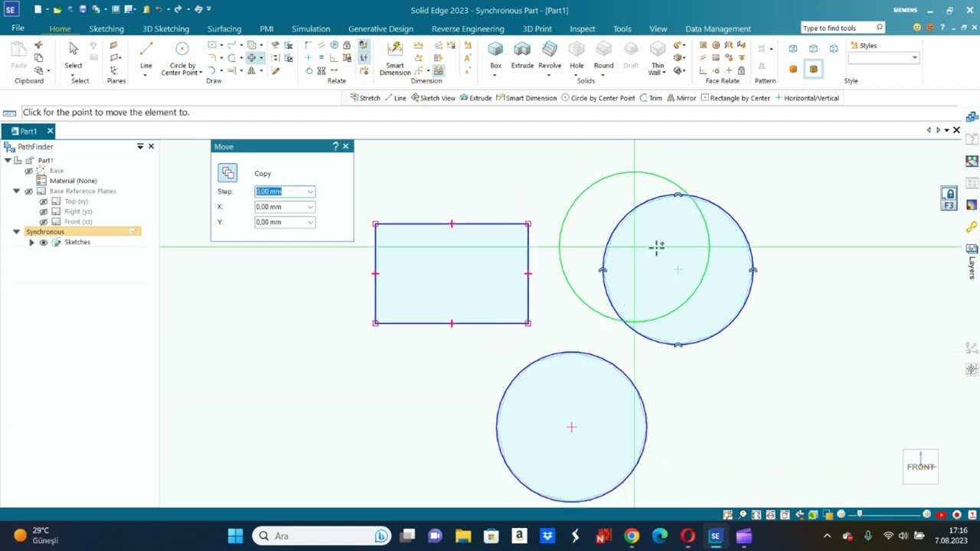This screenshot has width=980, height=551.
Task: Pick the Circle by Center Point tool
Action: click(182, 57)
